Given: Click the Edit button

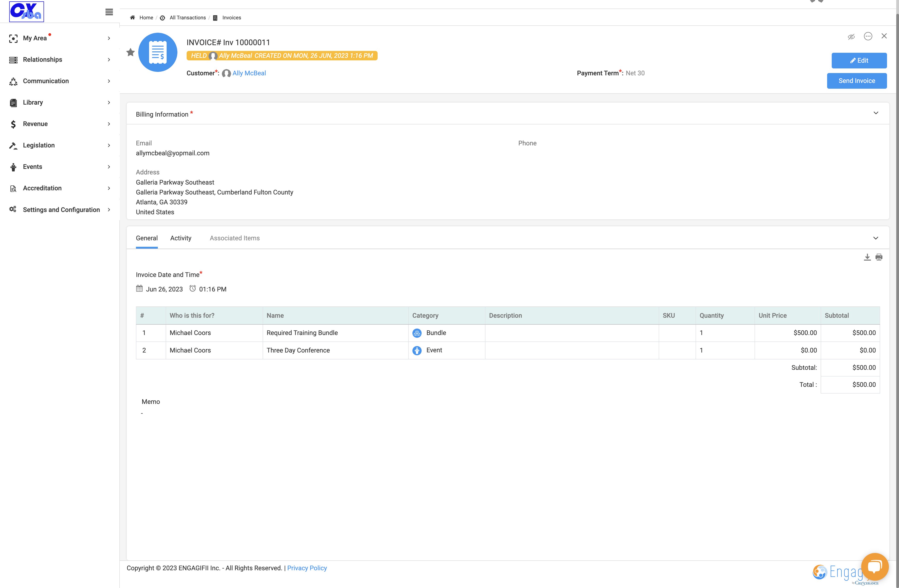Looking at the screenshot, I should pyautogui.click(x=859, y=60).
